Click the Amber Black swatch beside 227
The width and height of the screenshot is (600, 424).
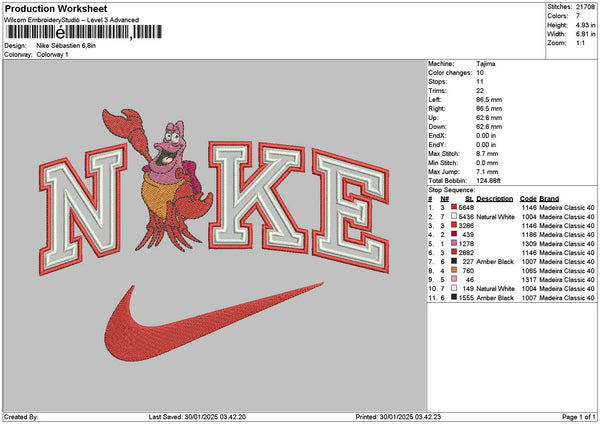pos(454,261)
